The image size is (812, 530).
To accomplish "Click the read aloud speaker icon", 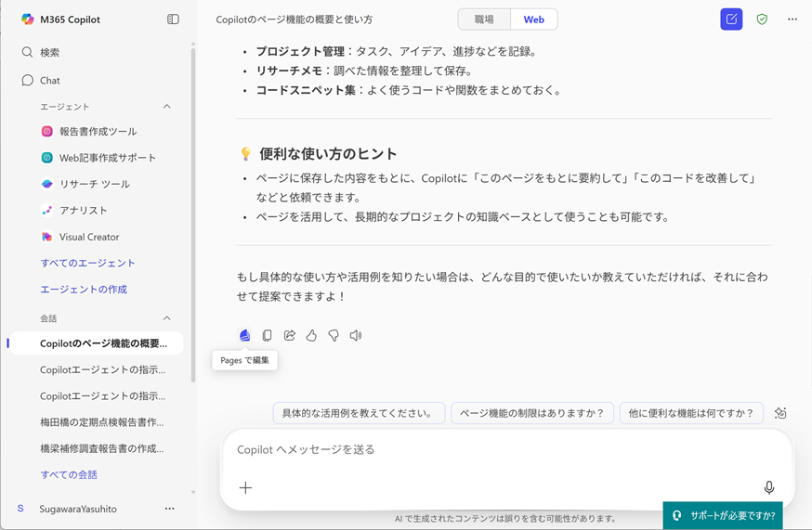I will (356, 335).
